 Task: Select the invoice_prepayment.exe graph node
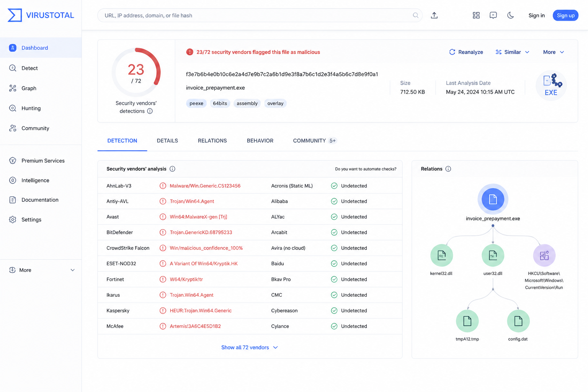coord(493,199)
